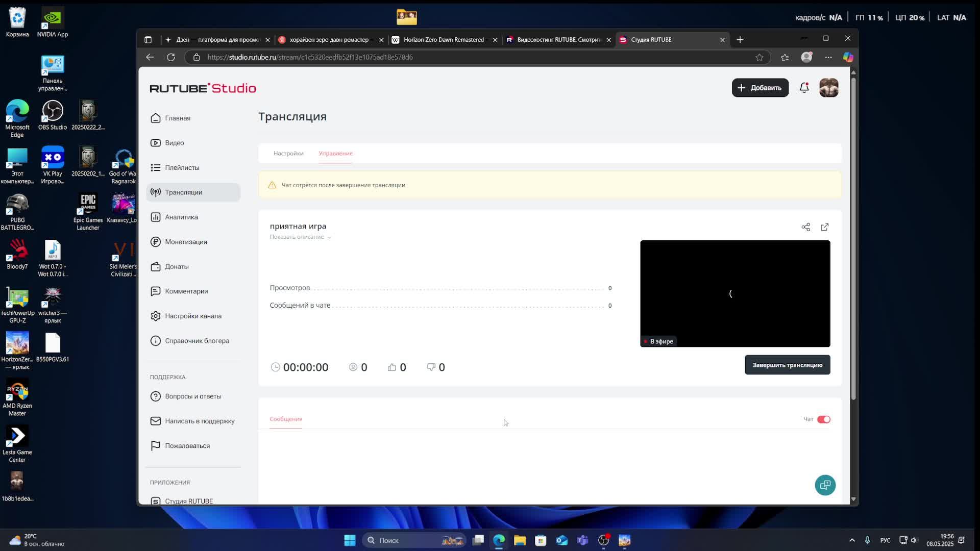Open Донаты section in sidebar
This screenshot has height=551, width=980.
tap(176, 266)
